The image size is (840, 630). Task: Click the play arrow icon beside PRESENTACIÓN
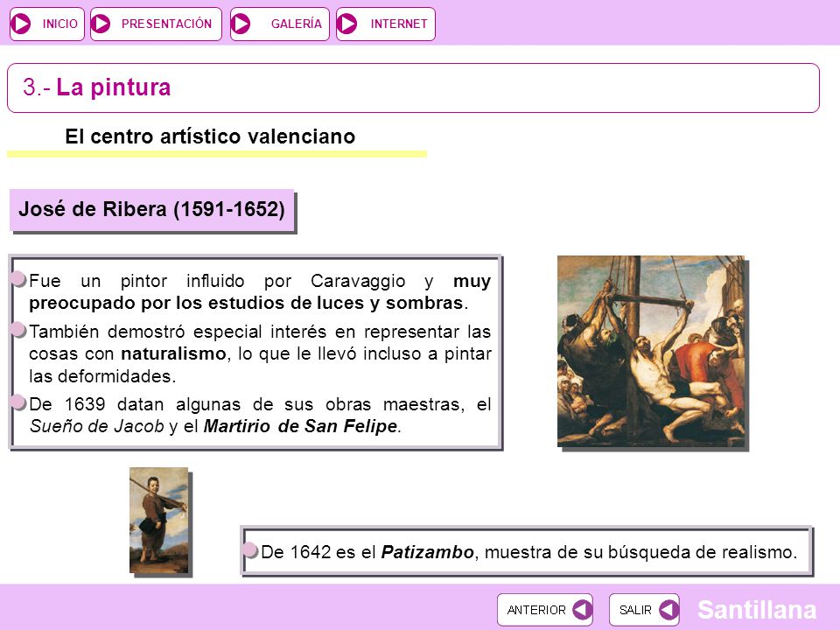101,24
